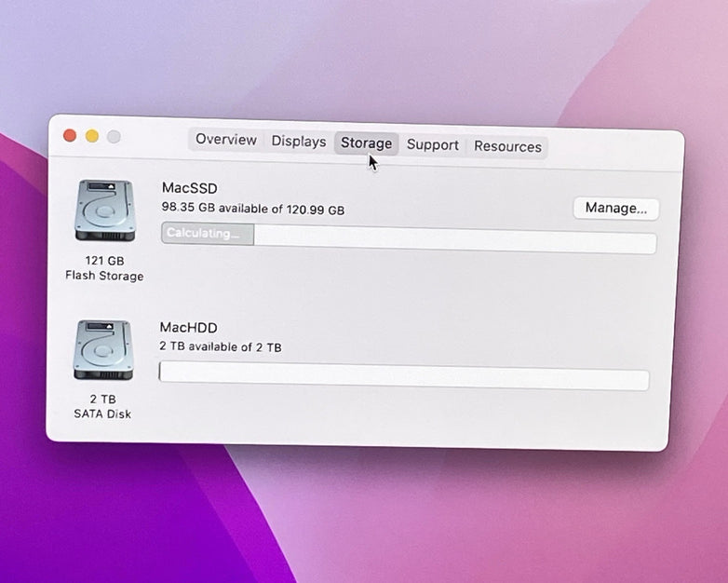
Task: Show the Resources tab
Action: [x=507, y=146]
